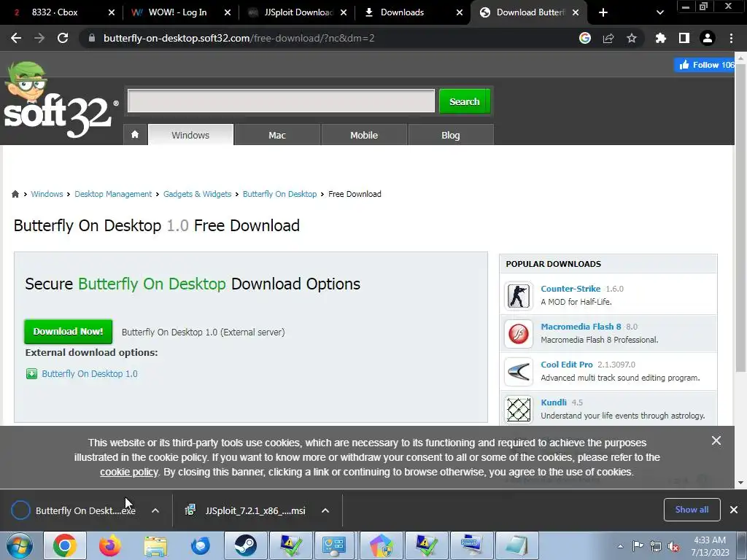Dismiss the cookie banner with X
This screenshot has height=560, width=747.
(716, 440)
